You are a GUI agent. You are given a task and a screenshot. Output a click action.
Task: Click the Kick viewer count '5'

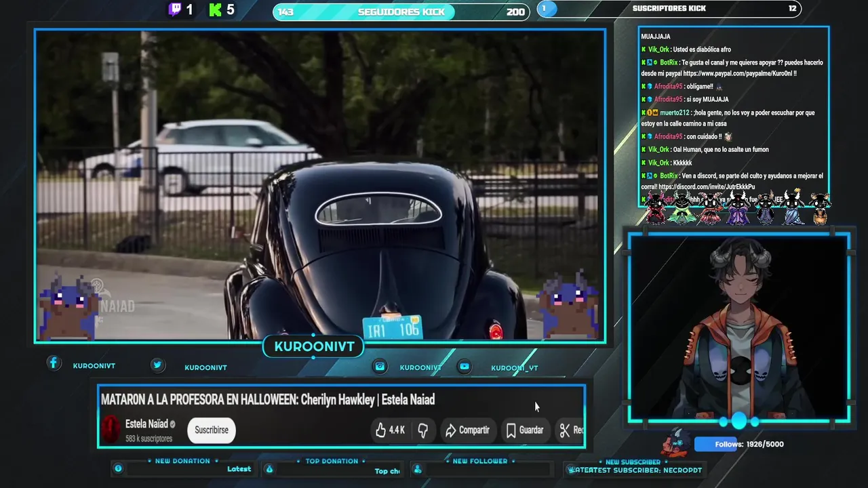click(x=231, y=9)
